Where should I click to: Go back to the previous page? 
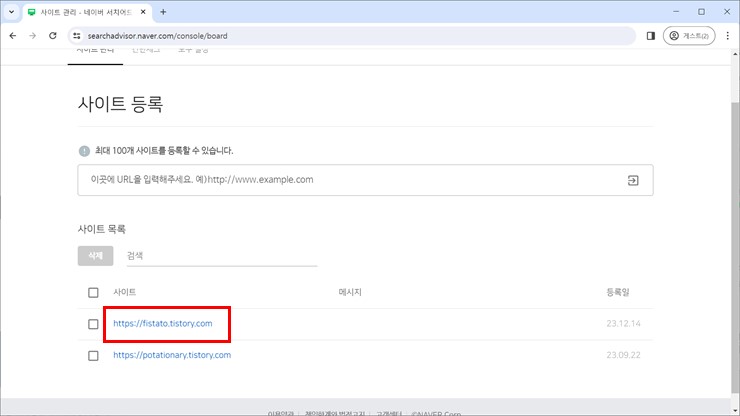[x=13, y=36]
